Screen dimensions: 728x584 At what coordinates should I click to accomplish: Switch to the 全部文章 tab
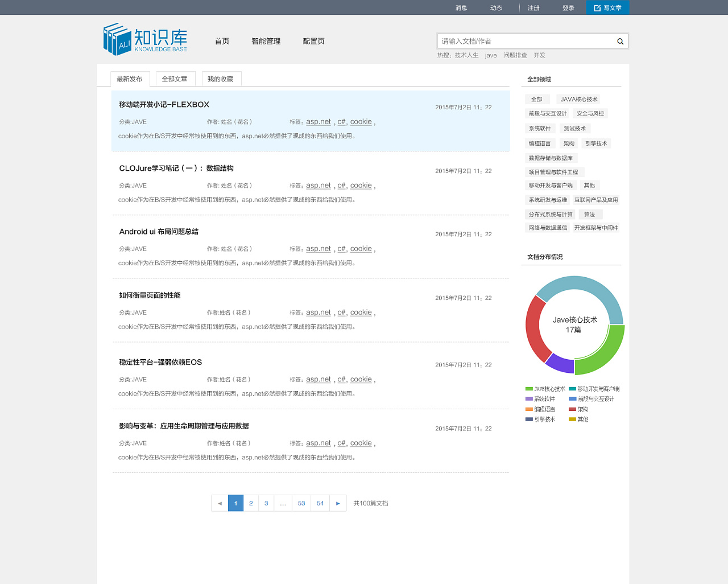[x=175, y=79]
